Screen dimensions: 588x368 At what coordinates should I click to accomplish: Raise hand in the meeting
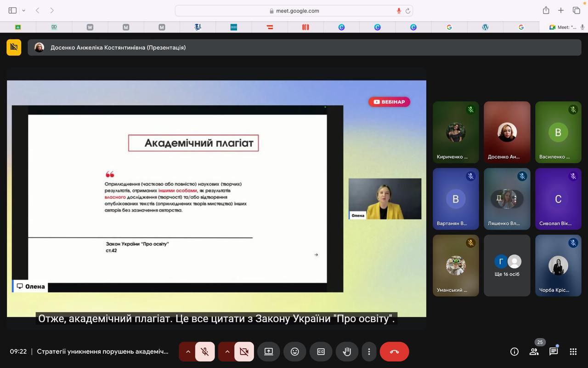pyautogui.click(x=347, y=351)
